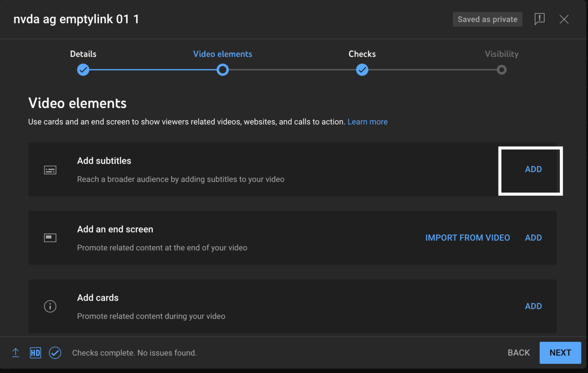This screenshot has height=373, width=588.
Task: Open the feedback report icon in the header
Action: pos(539,19)
